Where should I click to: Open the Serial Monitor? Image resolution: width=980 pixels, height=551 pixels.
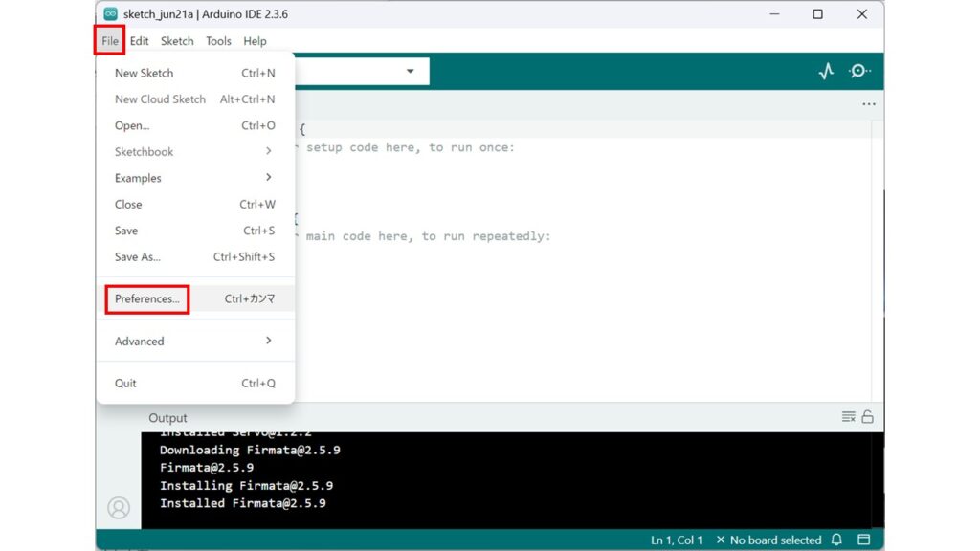859,71
